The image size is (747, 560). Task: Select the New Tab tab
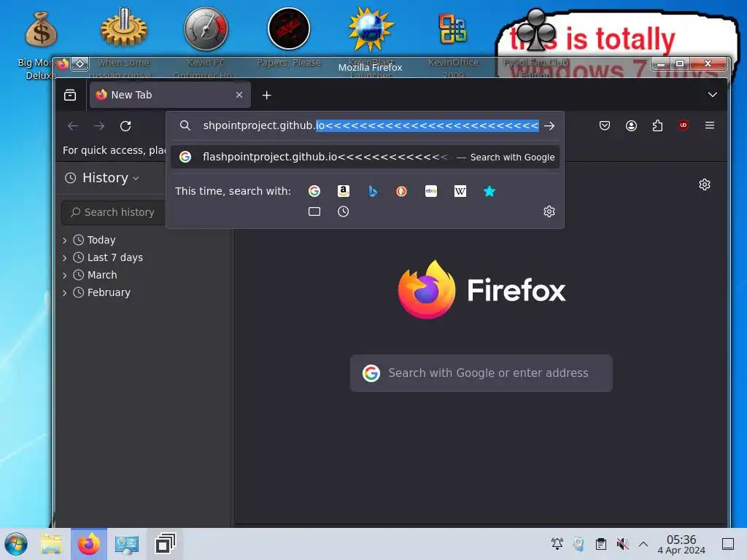(171, 95)
